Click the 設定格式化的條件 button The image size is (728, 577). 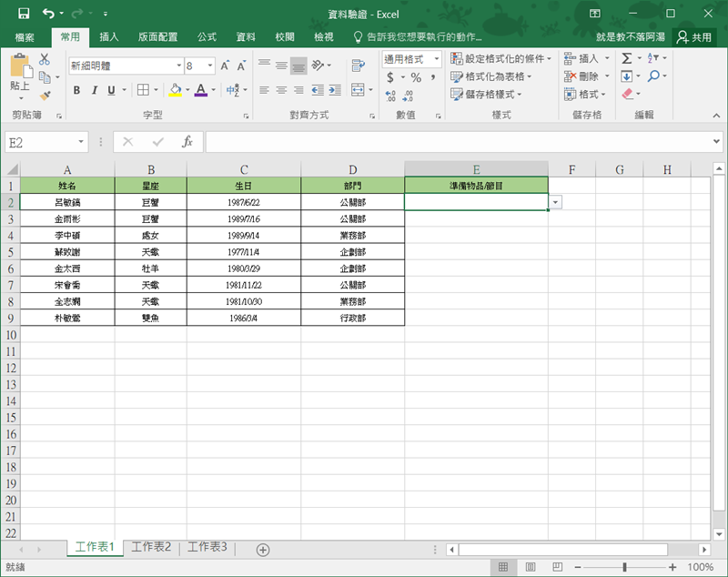[502, 59]
